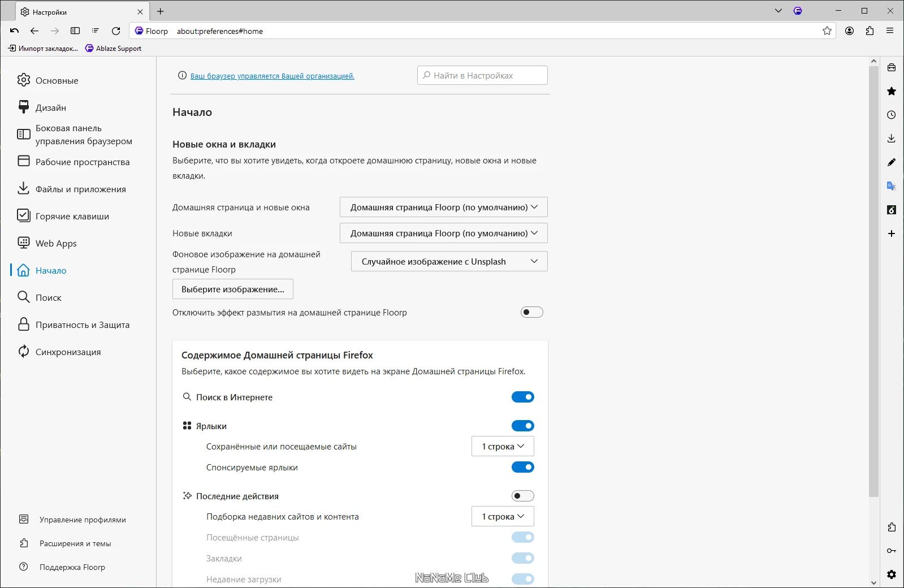Toggle the Закладки switch
The width and height of the screenshot is (904, 588).
[x=523, y=558]
